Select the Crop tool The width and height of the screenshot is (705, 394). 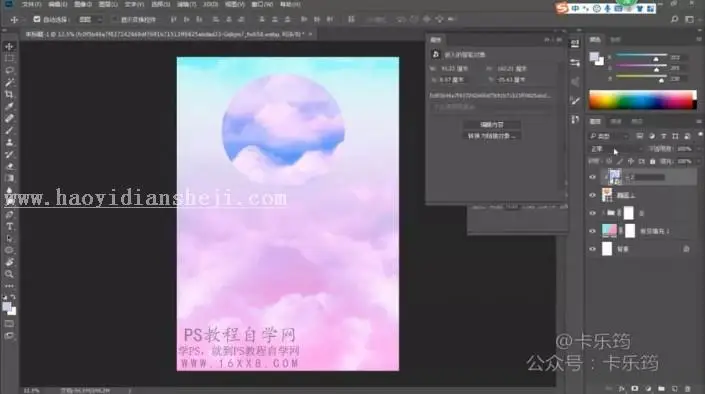(9, 94)
